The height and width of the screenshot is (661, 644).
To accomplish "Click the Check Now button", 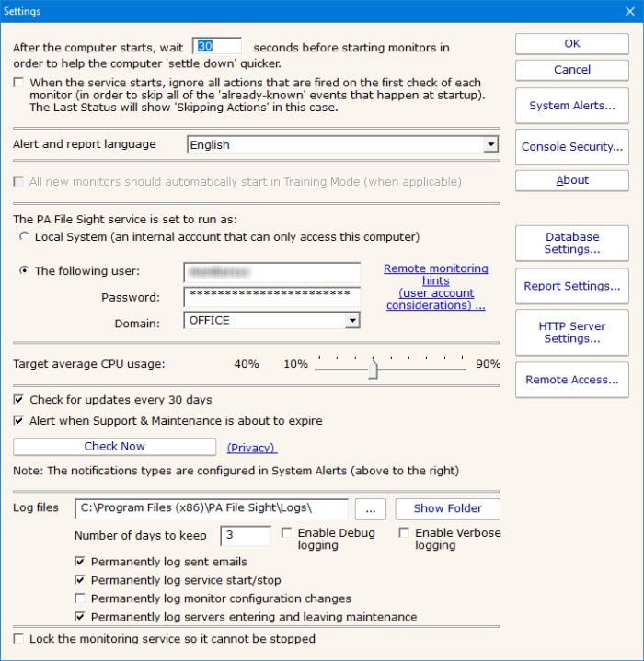I will pos(114,447).
